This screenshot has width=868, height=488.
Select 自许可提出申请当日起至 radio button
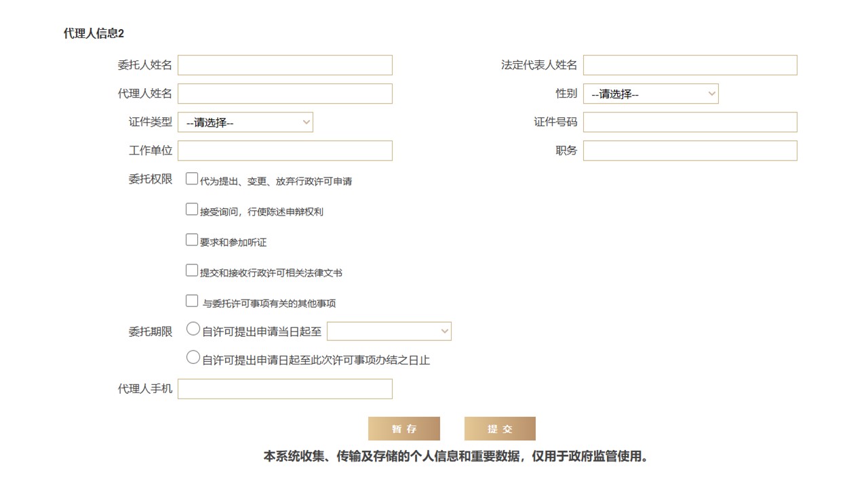193,329
